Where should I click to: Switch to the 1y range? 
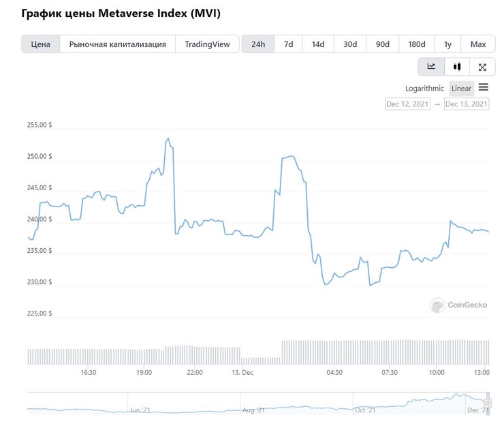[447, 44]
